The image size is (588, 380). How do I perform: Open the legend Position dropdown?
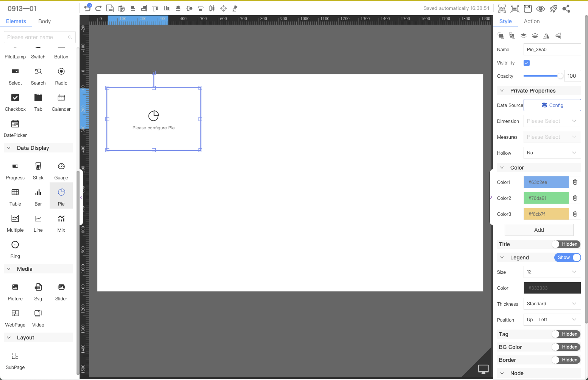pyautogui.click(x=552, y=320)
